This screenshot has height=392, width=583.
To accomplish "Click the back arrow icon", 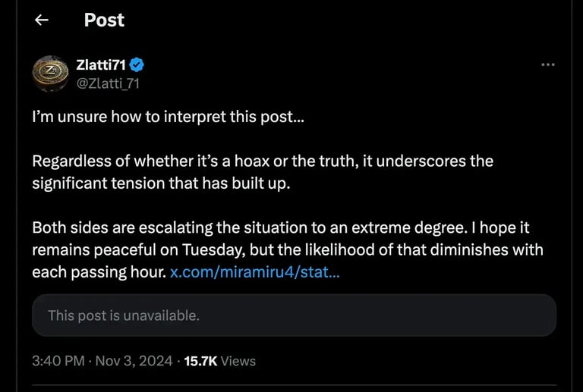I will [42, 20].
